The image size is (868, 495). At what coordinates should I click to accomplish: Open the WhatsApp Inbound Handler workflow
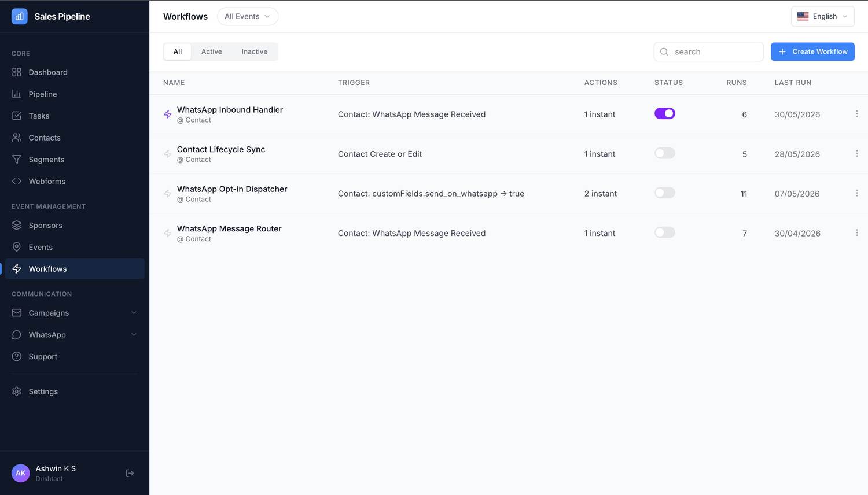[230, 110]
